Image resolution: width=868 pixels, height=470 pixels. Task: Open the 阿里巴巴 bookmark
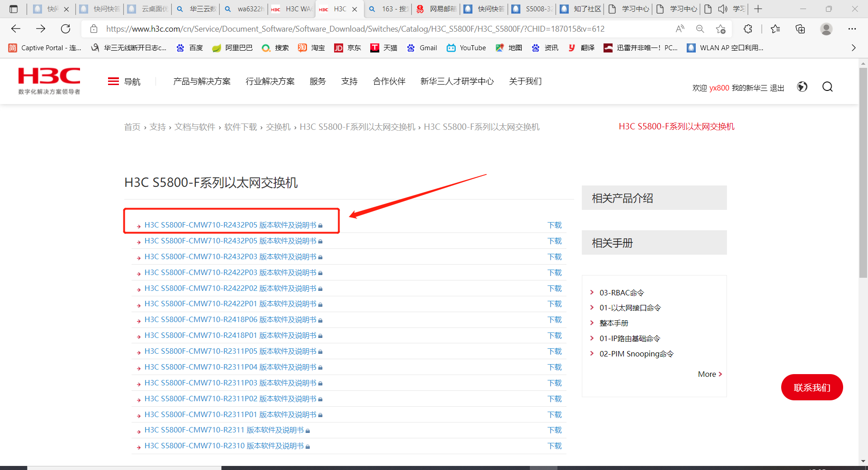[232, 48]
